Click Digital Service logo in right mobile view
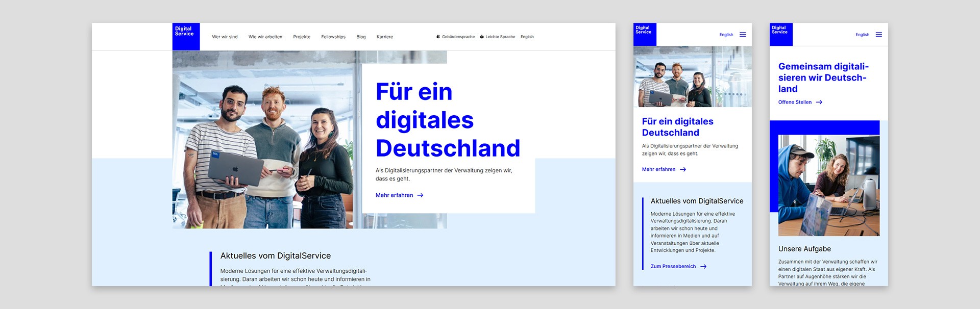The image size is (980, 309). tap(781, 34)
